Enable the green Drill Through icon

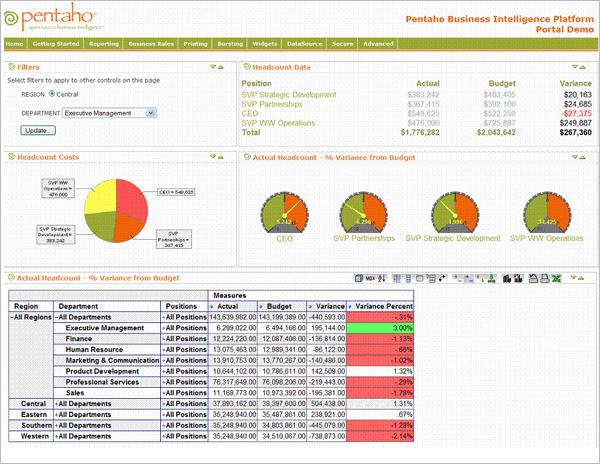(491, 279)
